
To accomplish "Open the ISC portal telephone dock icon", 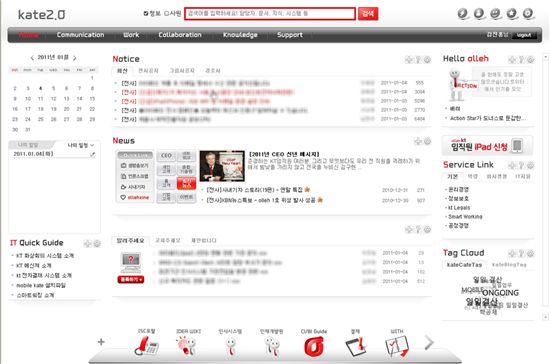I will point(146,346).
